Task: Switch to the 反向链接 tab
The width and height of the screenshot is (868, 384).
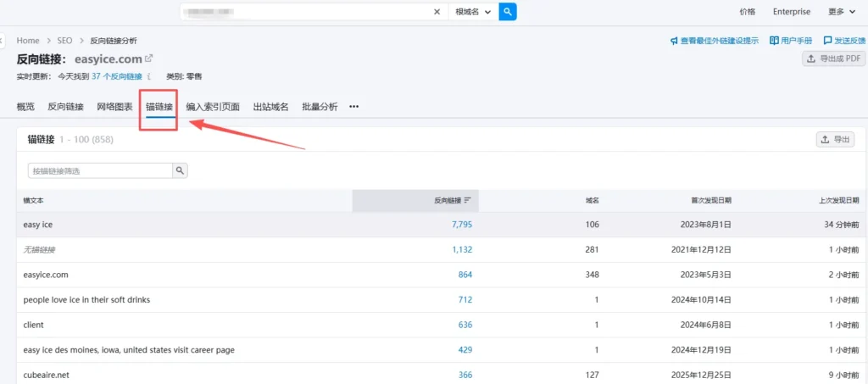Action: [66, 107]
